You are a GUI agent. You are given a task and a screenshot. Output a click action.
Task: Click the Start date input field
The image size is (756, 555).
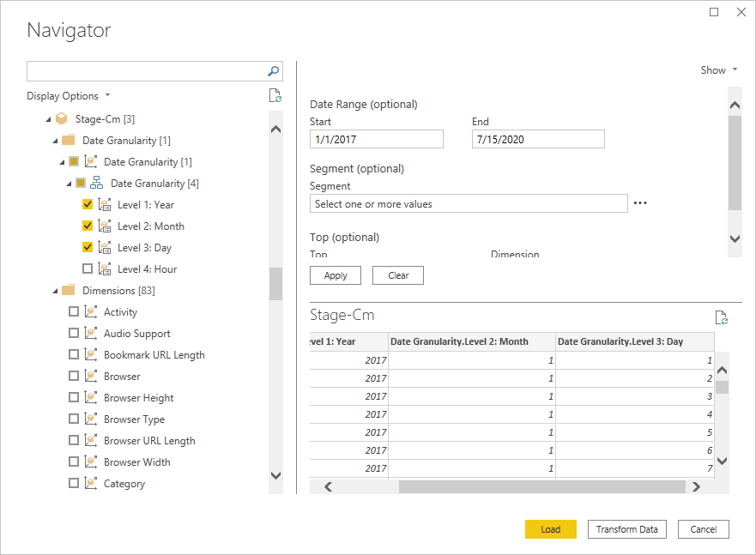(376, 139)
